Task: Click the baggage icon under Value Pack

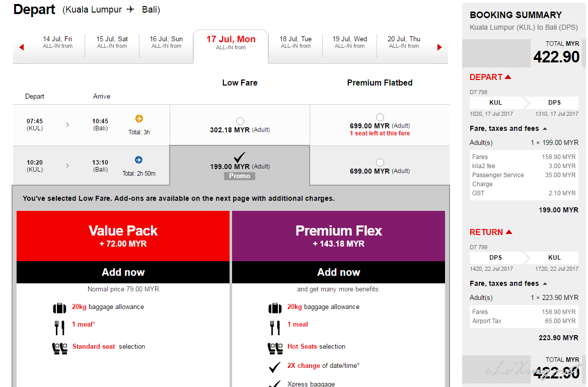Action: tap(59, 308)
